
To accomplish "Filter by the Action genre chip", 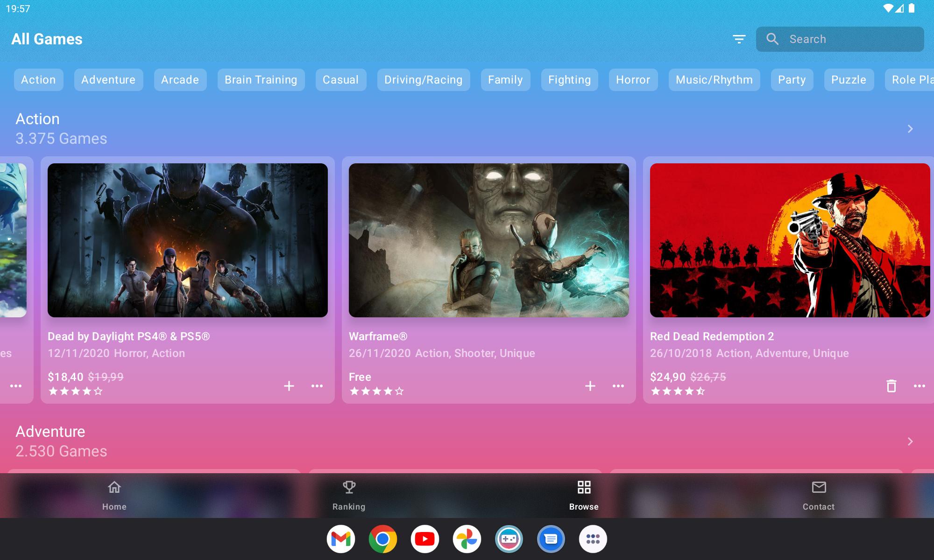I will click(38, 80).
